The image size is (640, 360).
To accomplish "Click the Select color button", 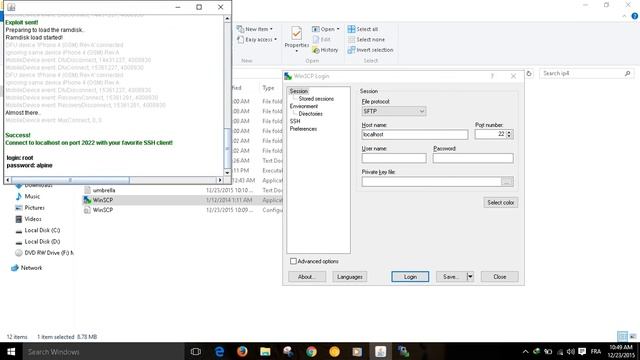I will (500, 202).
